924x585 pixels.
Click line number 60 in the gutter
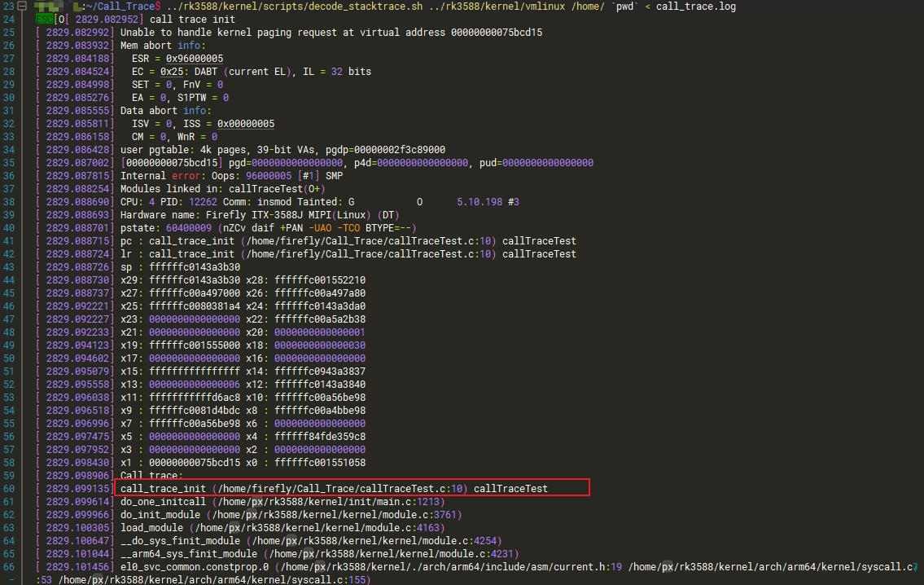pos(10,488)
